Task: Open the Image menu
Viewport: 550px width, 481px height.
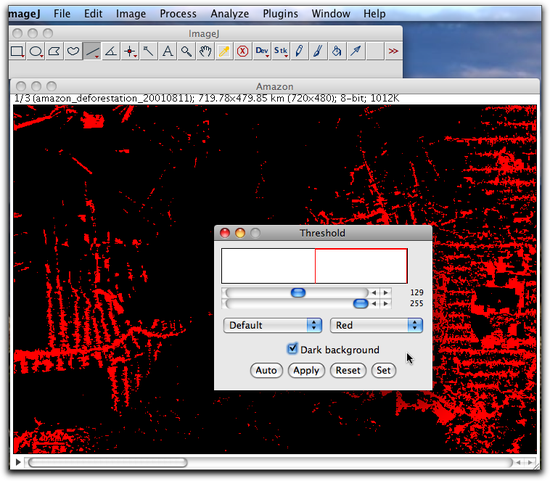Action: 131,14
